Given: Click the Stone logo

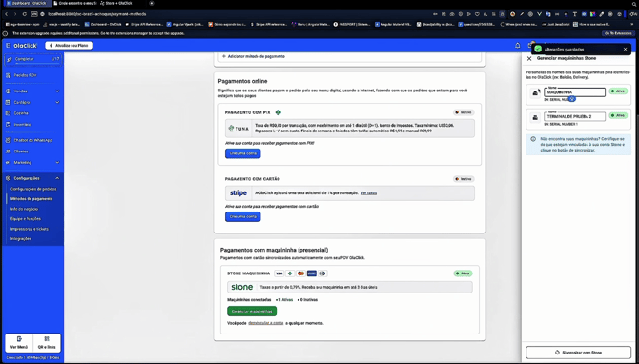Looking at the screenshot, I should (241, 287).
